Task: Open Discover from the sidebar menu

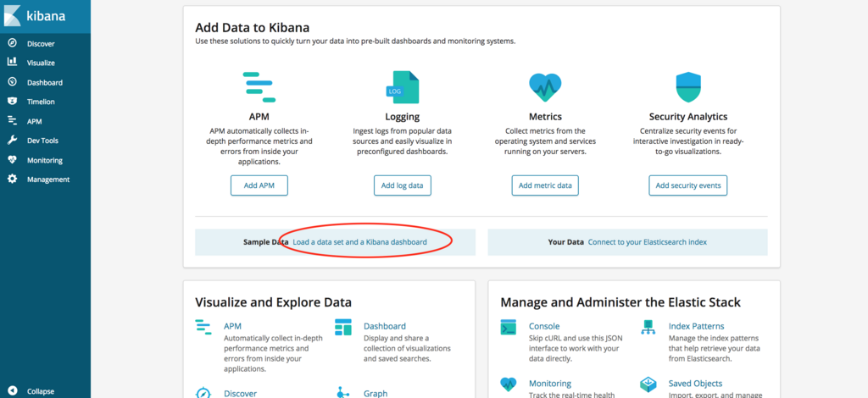Action: 41,44
